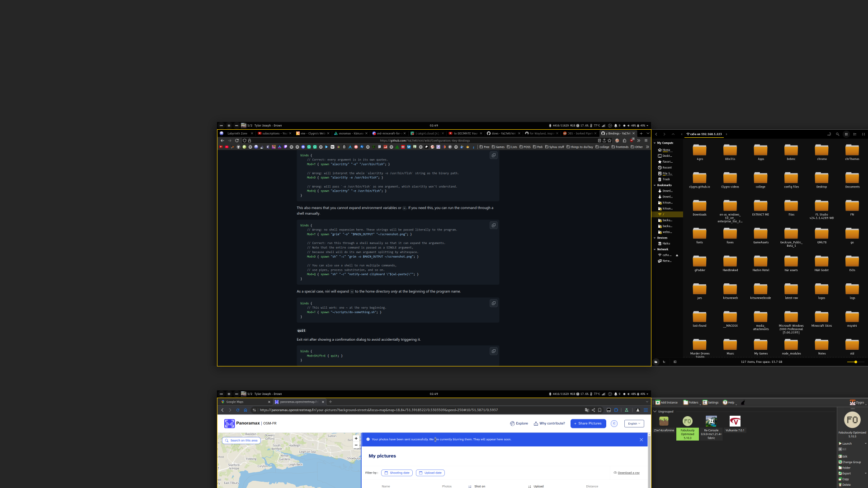Zoom in on the Panoramax map

click(356, 438)
